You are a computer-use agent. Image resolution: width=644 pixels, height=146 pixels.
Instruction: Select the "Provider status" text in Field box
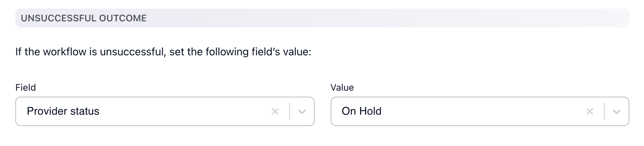(63, 111)
